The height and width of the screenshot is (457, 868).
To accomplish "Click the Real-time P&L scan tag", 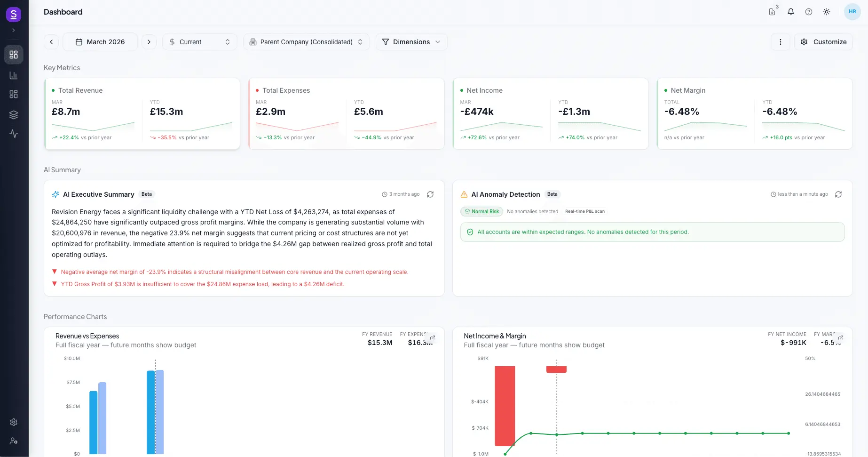I will (x=585, y=212).
